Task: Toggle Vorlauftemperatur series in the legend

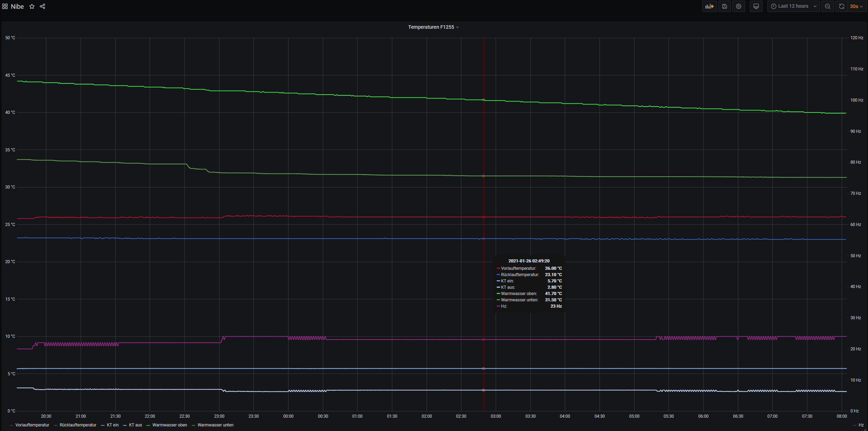Action: 32,425
